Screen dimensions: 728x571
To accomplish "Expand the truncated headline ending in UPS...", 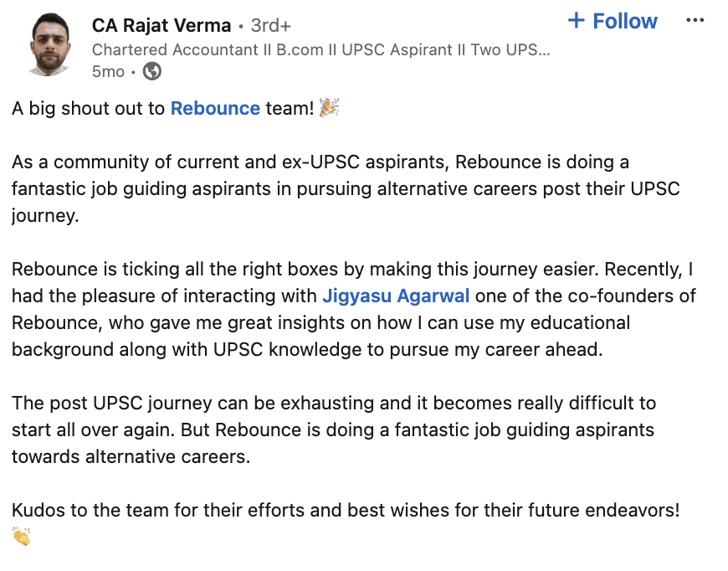I will pyautogui.click(x=320, y=49).
